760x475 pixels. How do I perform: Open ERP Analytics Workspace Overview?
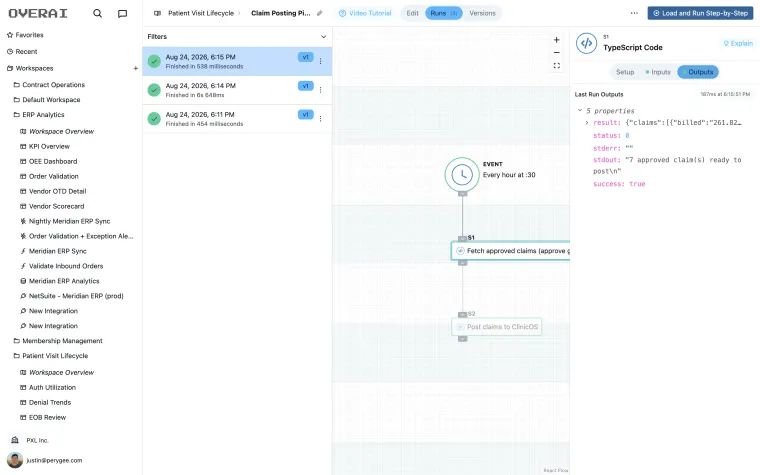click(x=57, y=131)
